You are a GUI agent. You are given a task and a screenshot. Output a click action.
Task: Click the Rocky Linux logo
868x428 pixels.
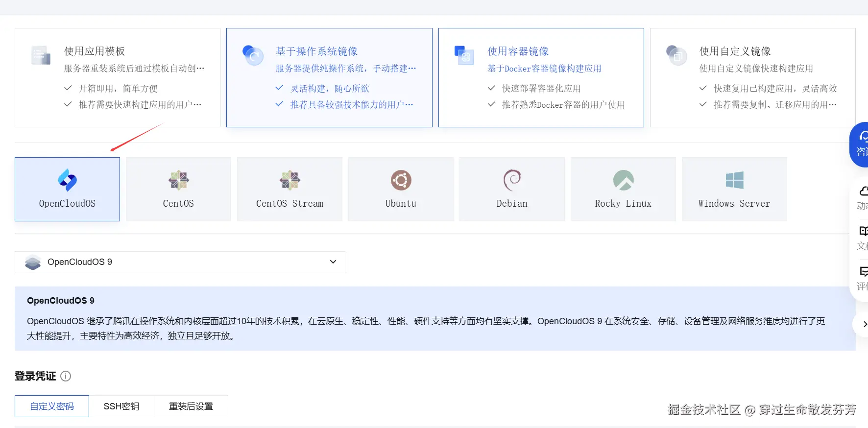pos(623,180)
